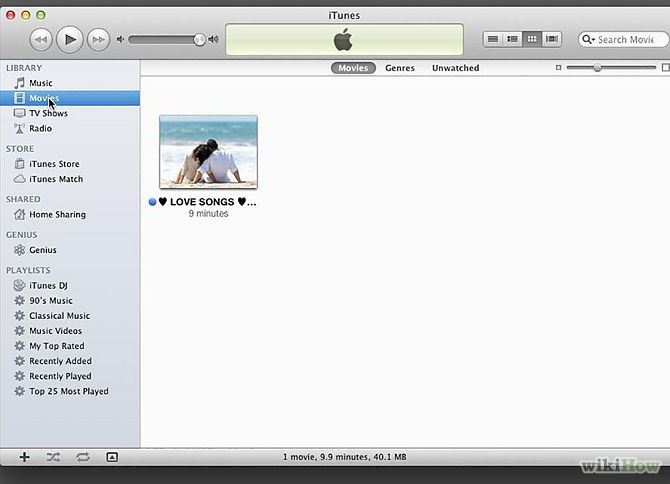
Task: Switch to Grid view
Action: (532, 39)
